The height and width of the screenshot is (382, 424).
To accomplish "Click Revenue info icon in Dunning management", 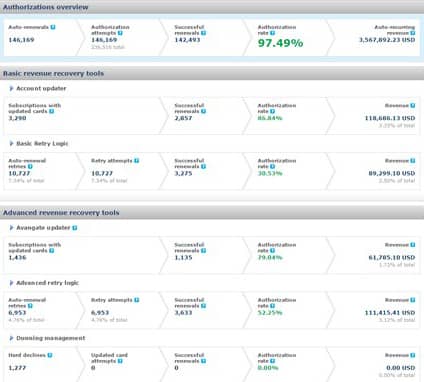I will [413, 355].
